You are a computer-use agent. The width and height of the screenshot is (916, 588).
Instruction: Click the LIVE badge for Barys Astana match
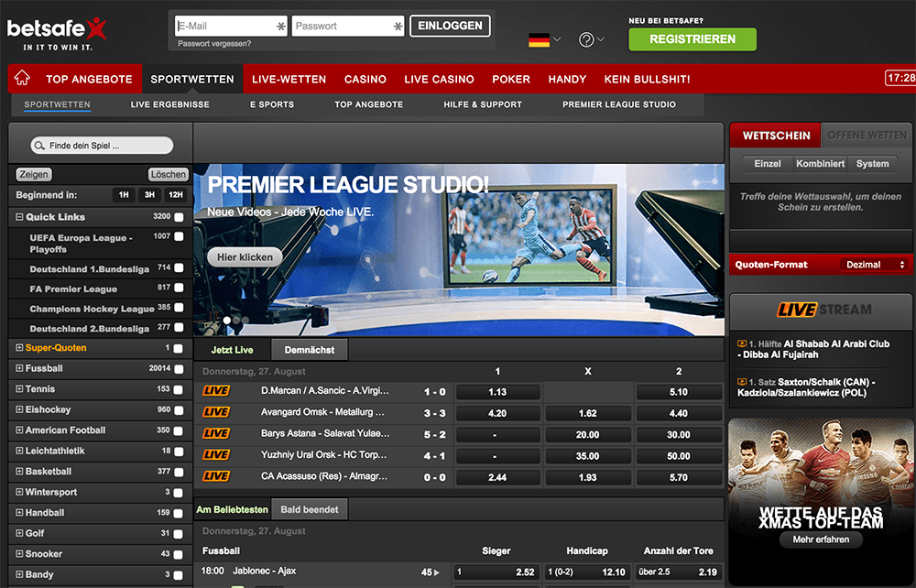tap(216, 434)
